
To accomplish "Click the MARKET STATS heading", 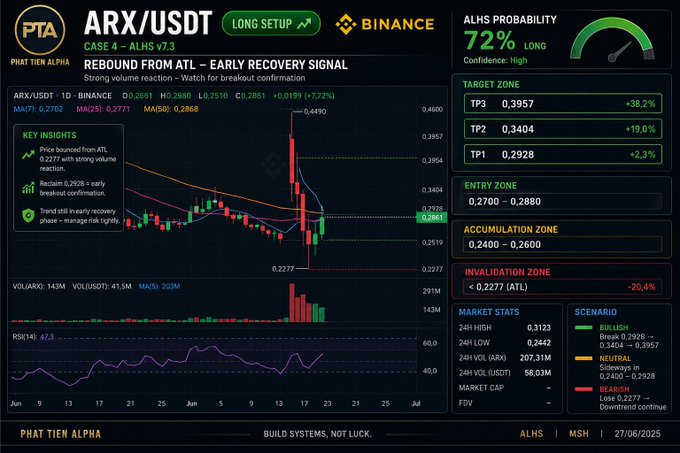I will [x=489, y=312].
